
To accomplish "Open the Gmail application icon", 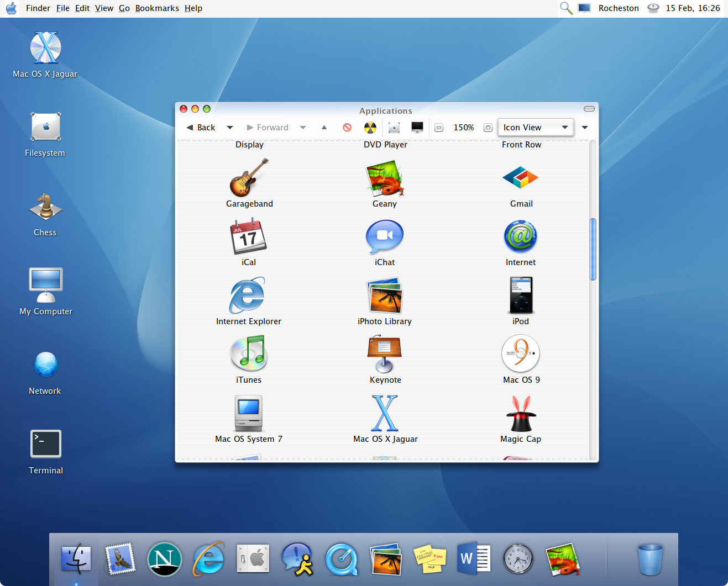I will [x=521, y=178].
